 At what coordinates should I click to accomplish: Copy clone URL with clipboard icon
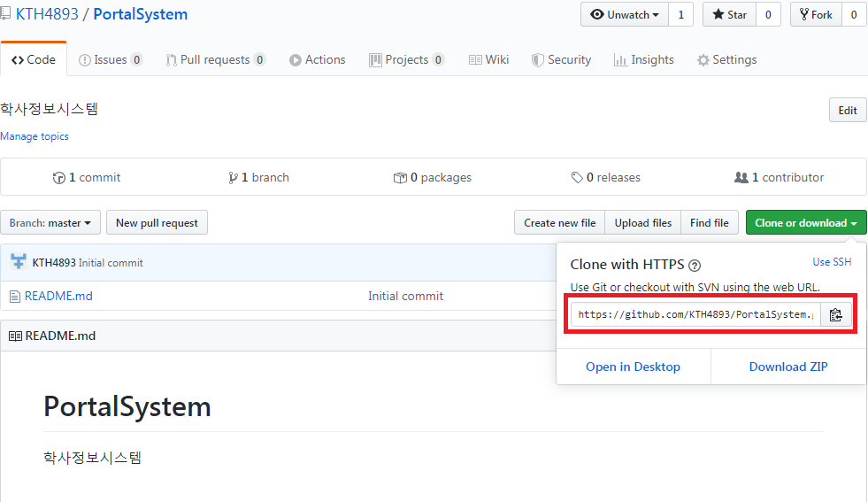[x=835, y=314]
